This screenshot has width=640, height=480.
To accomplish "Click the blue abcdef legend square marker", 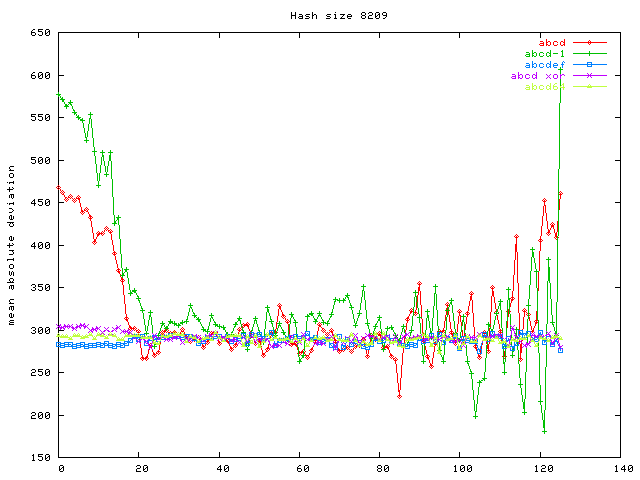I will 590,65.
